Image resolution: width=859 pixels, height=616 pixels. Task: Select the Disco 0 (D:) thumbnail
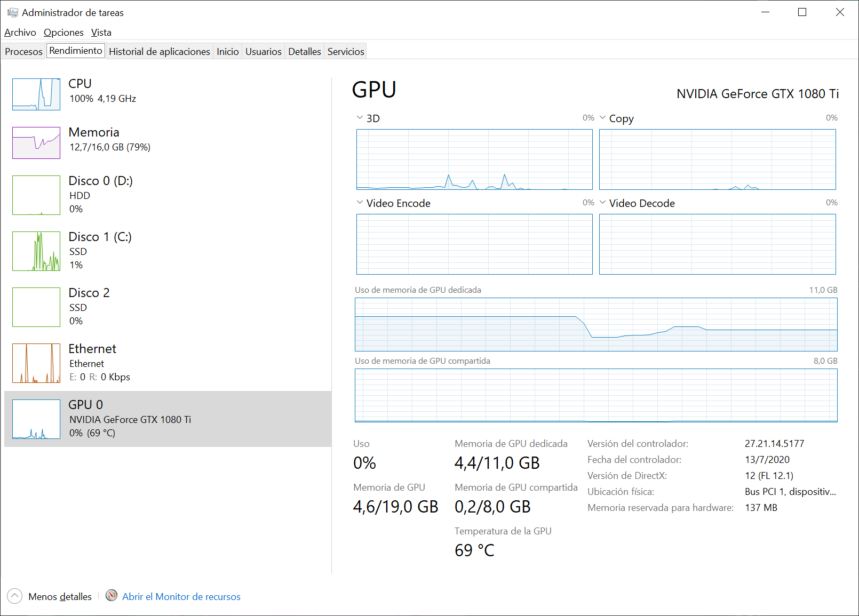[x=36, y=195]
